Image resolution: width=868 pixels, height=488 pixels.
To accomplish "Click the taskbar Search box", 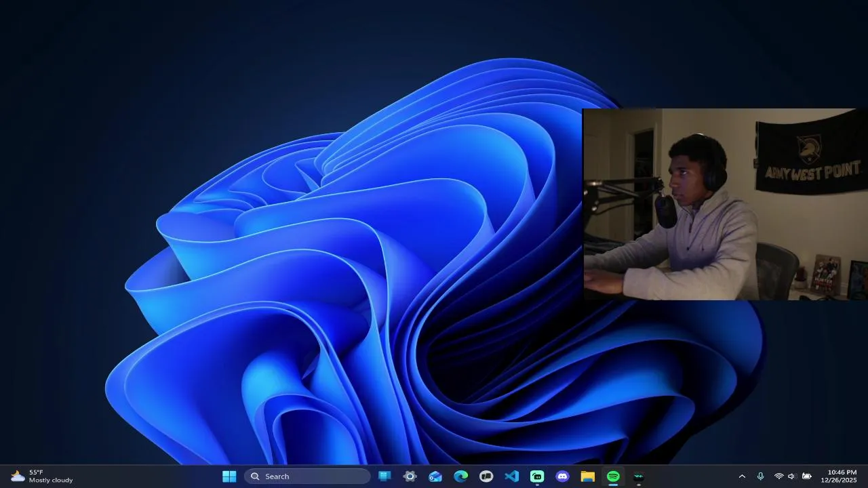I will [x=307, y=476].
